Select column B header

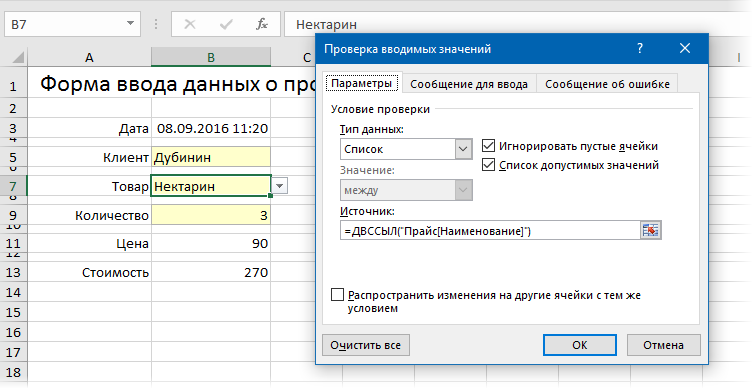[x=211, y=58]
